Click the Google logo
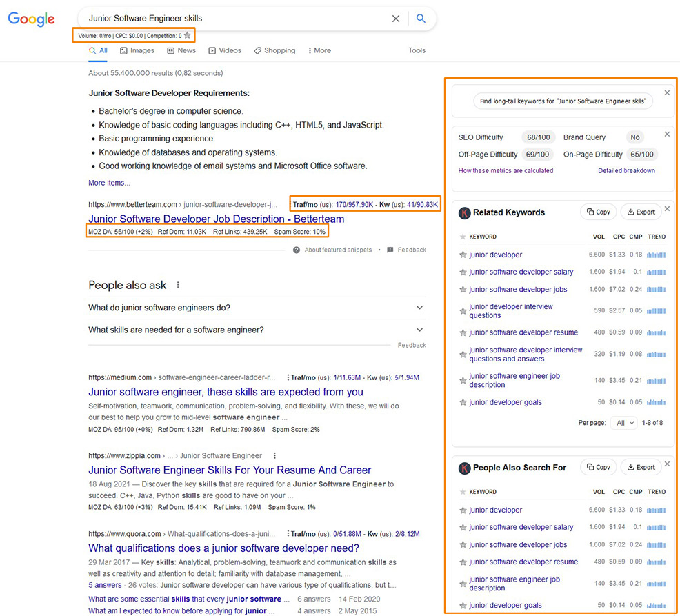Screen dimensions: 680x616 31,19
